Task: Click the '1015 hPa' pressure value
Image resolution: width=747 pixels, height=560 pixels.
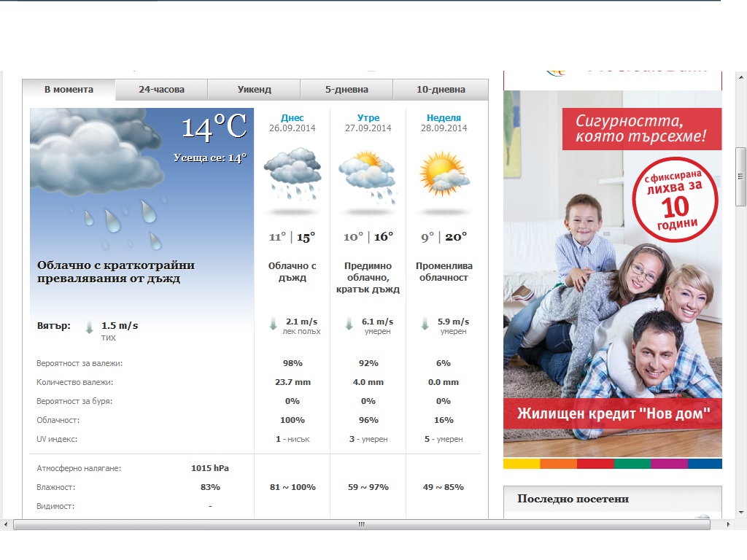Action: 210,469
